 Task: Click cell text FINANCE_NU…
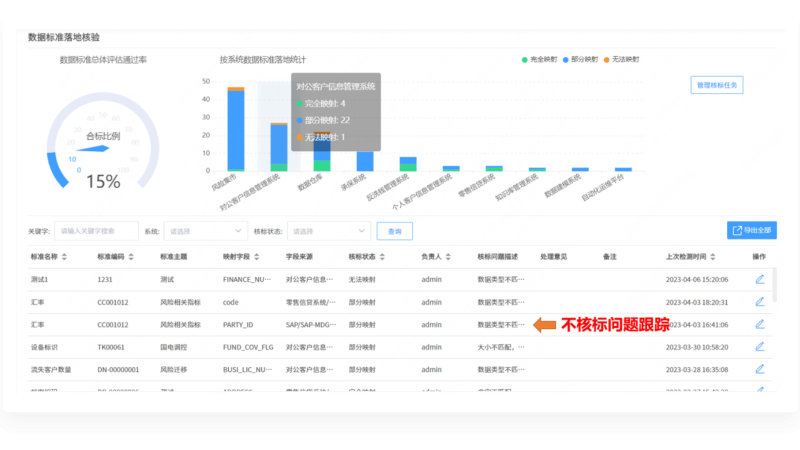click(247, 280)
